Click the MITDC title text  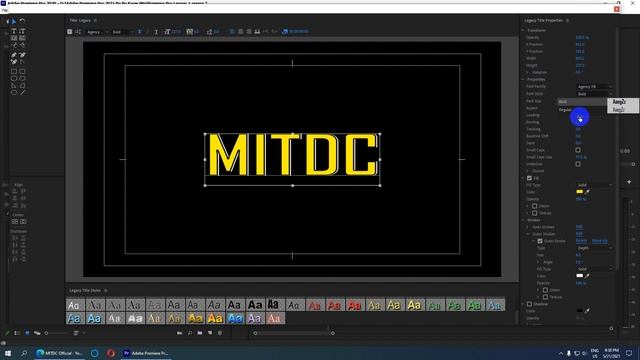click(x=293, y=155)
